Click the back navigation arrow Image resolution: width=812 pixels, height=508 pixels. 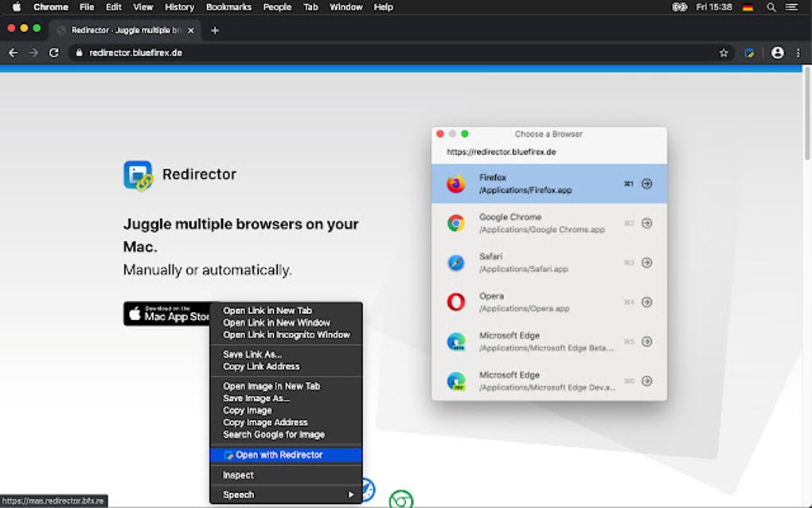(13, 53)
